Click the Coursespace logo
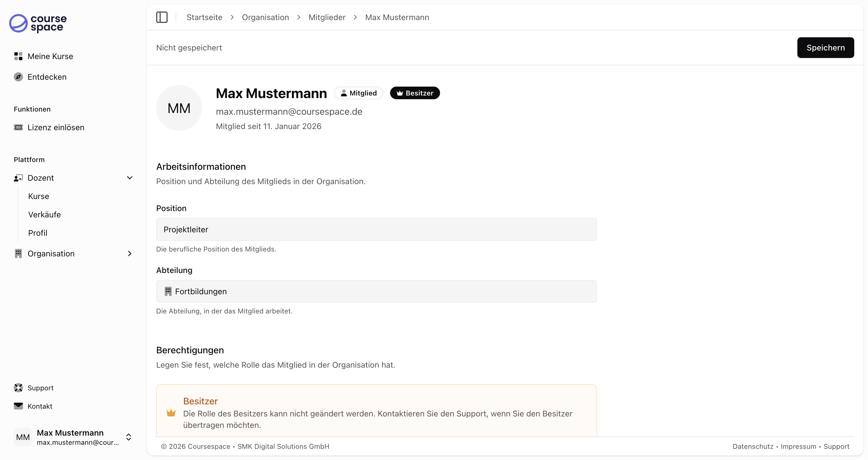This screenshot has width=868, height=460. 38,23
